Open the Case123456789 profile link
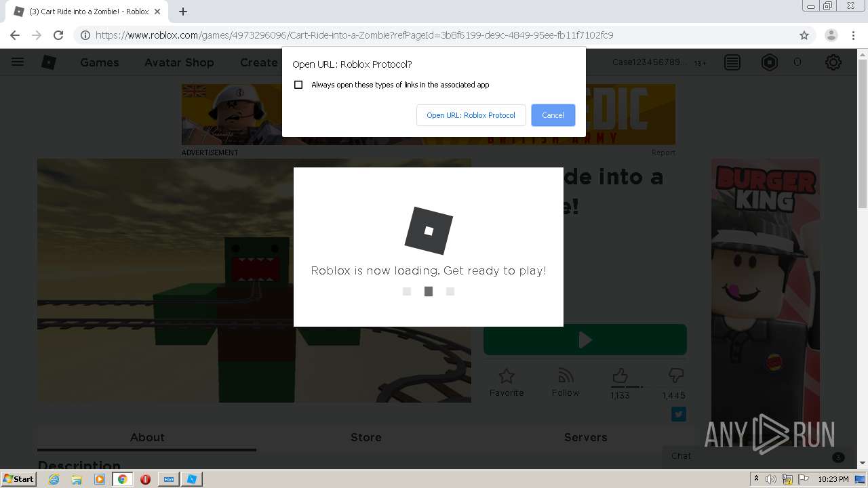Viewport: 868px width, 488px height. coord(649,62)
